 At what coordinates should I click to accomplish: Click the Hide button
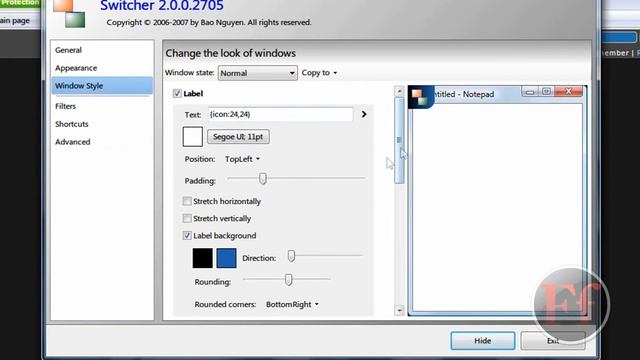coord(483,341)
